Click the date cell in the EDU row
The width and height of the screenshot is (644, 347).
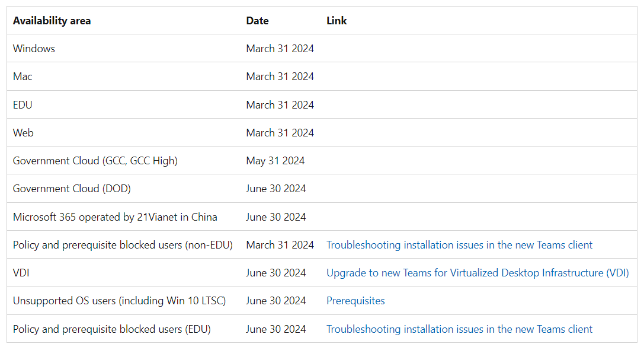pos(280,105)
